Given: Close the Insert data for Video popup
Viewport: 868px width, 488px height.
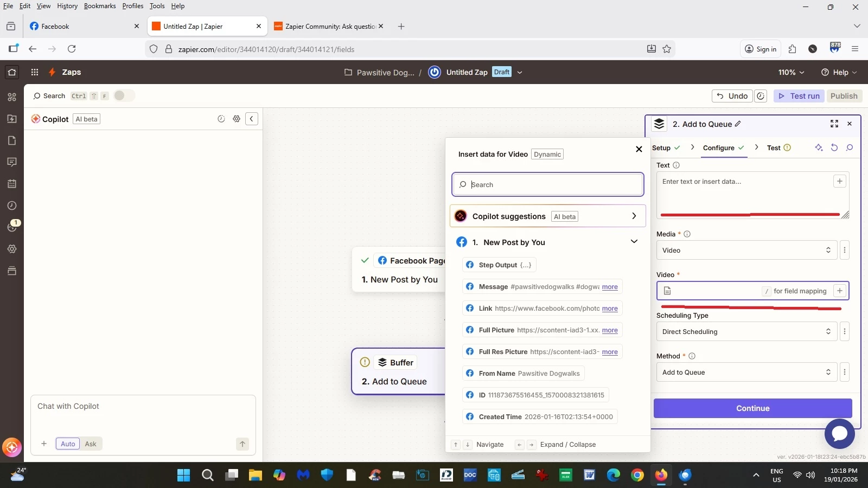Looking at the screenshot, I should [639, 149].
